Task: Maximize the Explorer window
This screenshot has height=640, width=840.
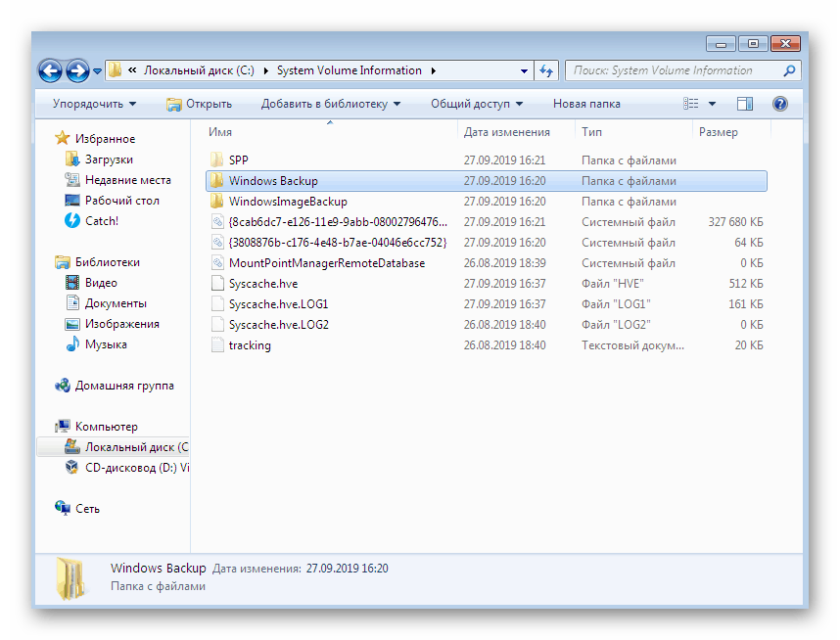Action: pyautogui.click(x=753, y=43)
